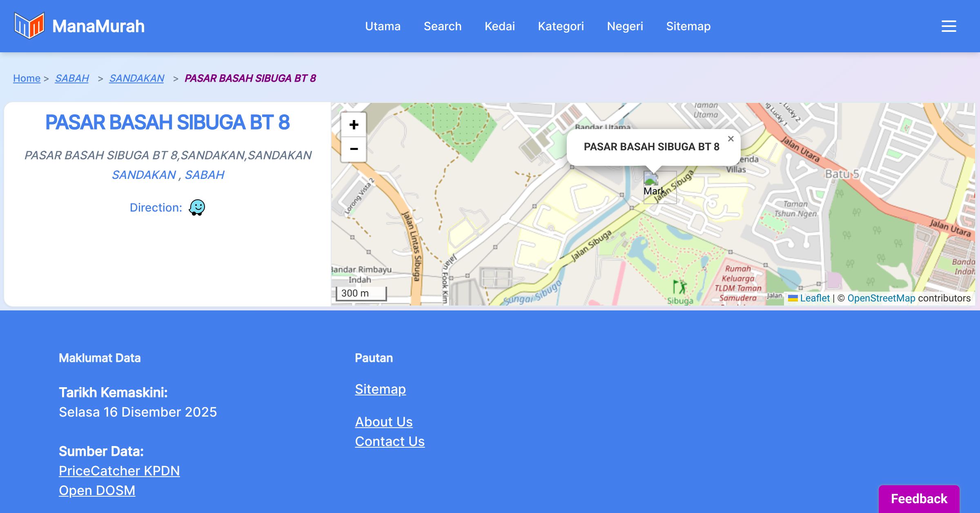Open the Negeri navigation item
Screen dimensions: 980x513
[x=625, y=26]
